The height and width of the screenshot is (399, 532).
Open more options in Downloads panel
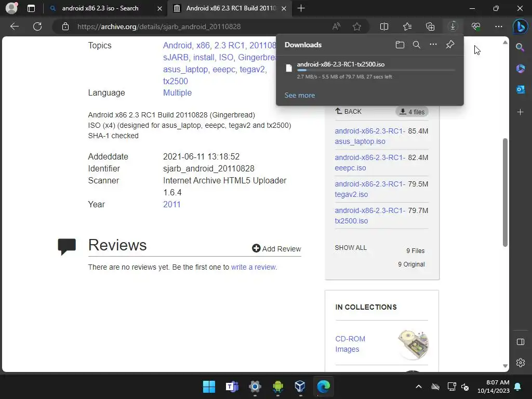(x=433, y=45)
